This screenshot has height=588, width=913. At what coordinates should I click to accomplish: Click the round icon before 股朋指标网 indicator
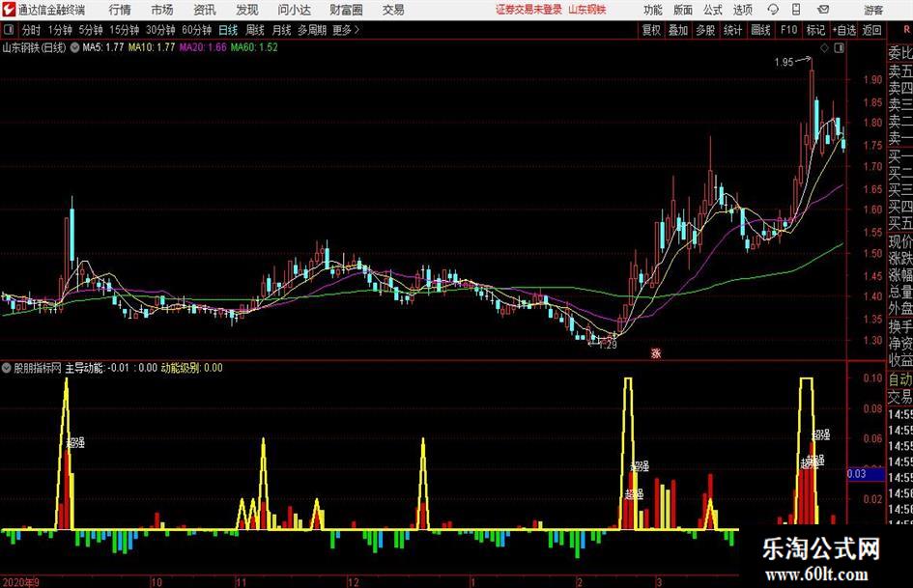click(7, 368)
